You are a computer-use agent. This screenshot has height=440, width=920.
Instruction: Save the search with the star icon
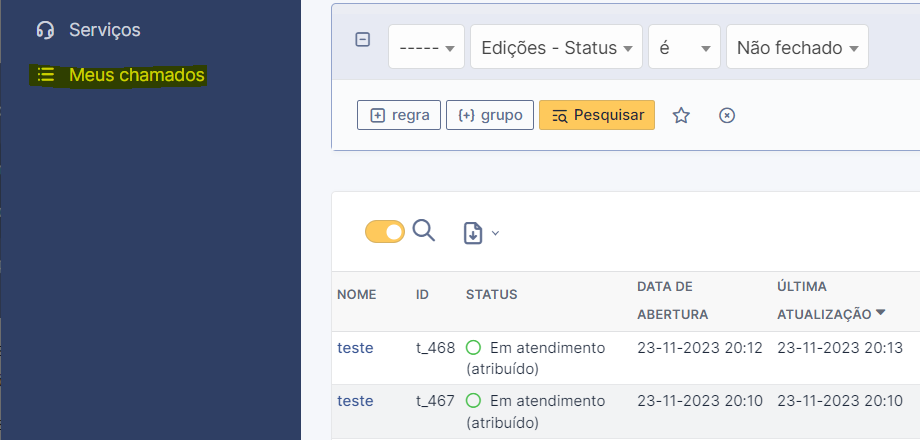[681, 116]
